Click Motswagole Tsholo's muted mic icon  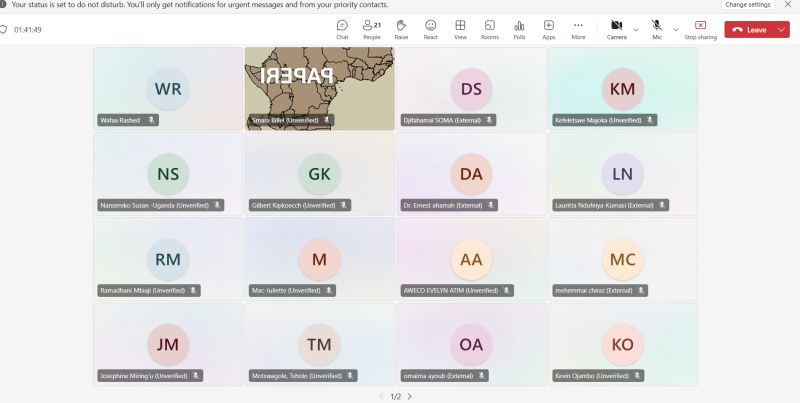point(350,376)
